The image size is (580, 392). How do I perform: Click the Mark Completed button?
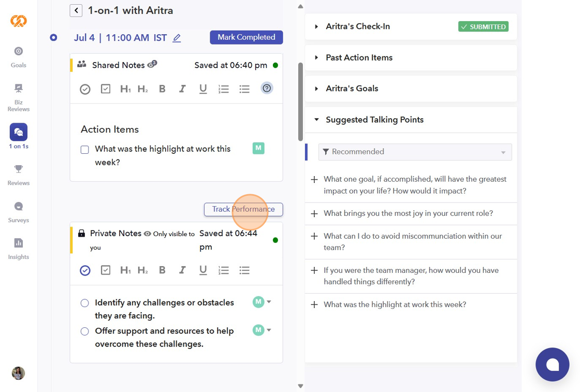point(247,37)
